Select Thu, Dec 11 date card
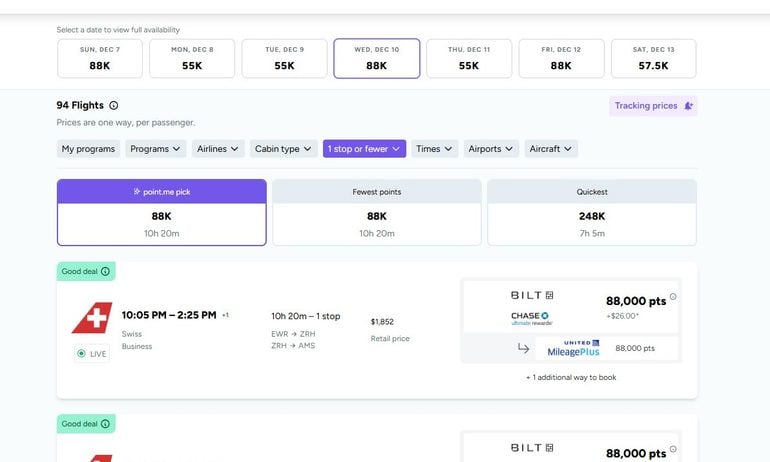 point(468,58)
